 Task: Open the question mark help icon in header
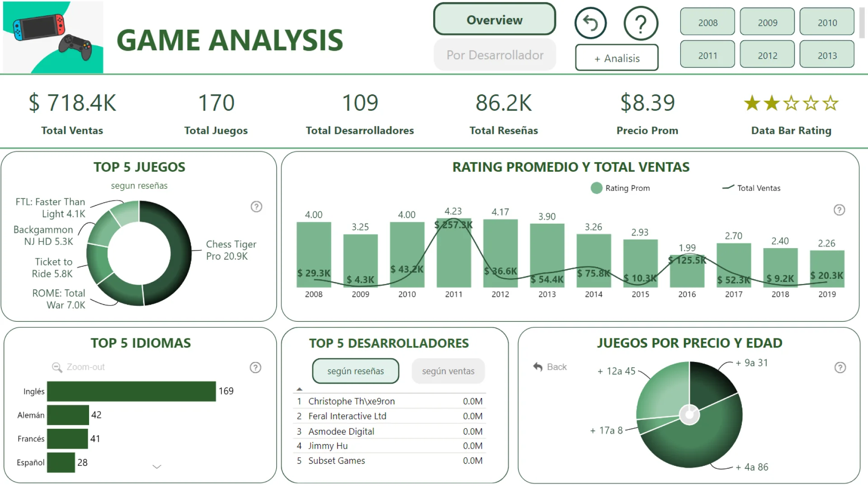[641, 23]
